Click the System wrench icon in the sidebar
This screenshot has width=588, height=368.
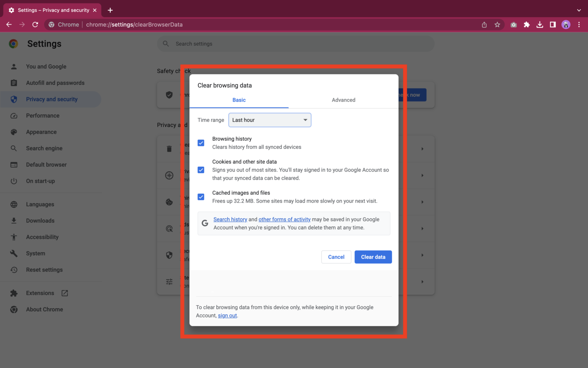(x=14, y=253)
